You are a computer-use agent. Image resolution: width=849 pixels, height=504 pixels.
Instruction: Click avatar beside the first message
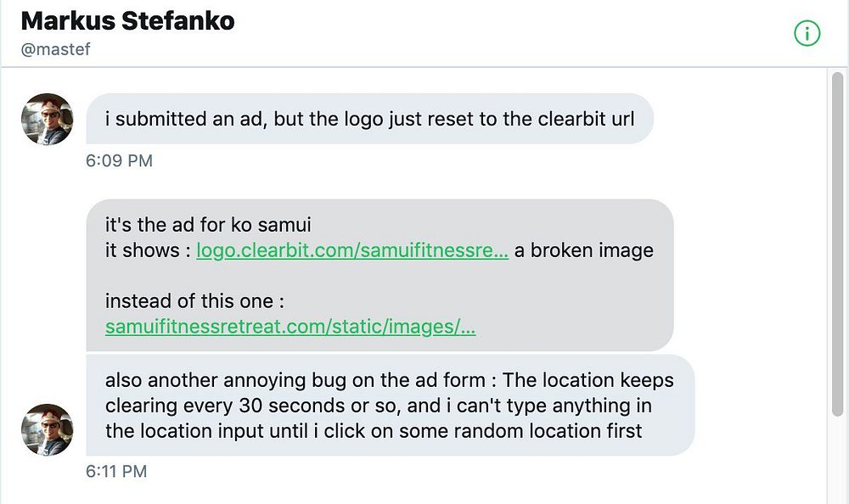[x=47, y=119]
